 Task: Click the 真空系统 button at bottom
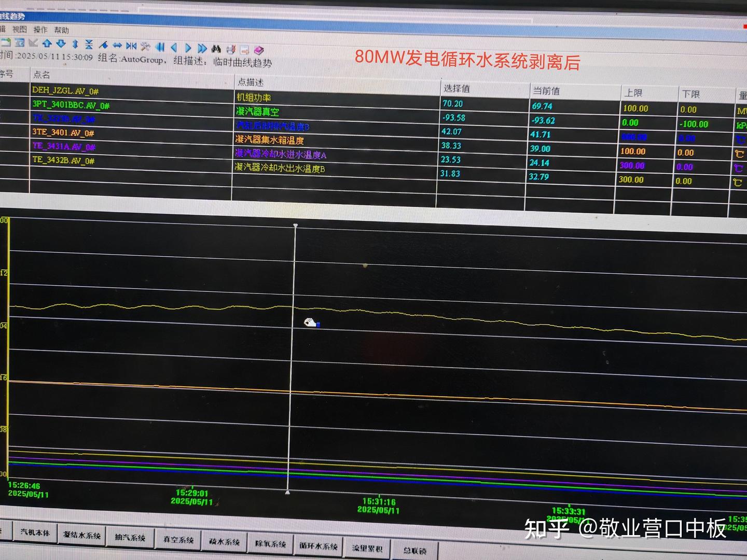pyautogui.click(x=179, y=539)
